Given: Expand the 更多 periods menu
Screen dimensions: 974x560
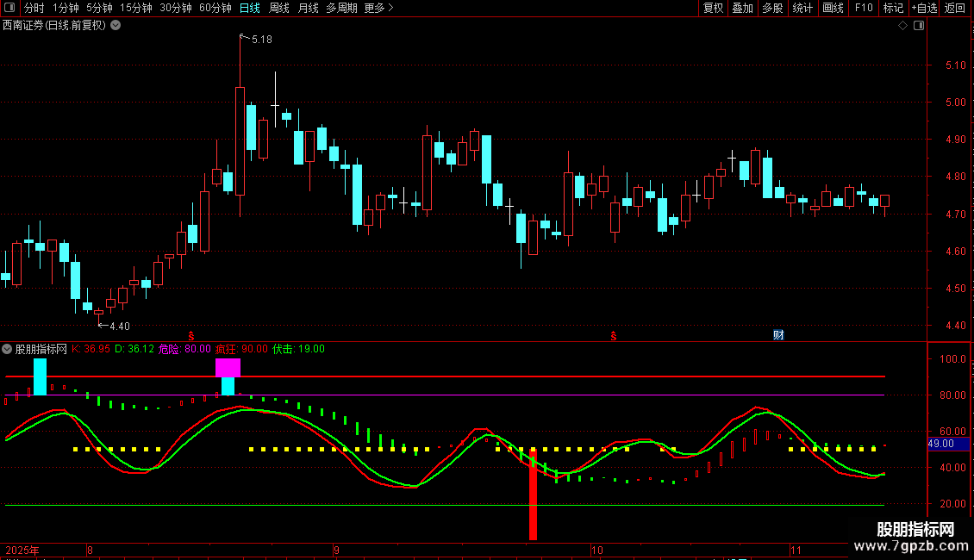Looking at the screenshot, I should coord(378,8).
